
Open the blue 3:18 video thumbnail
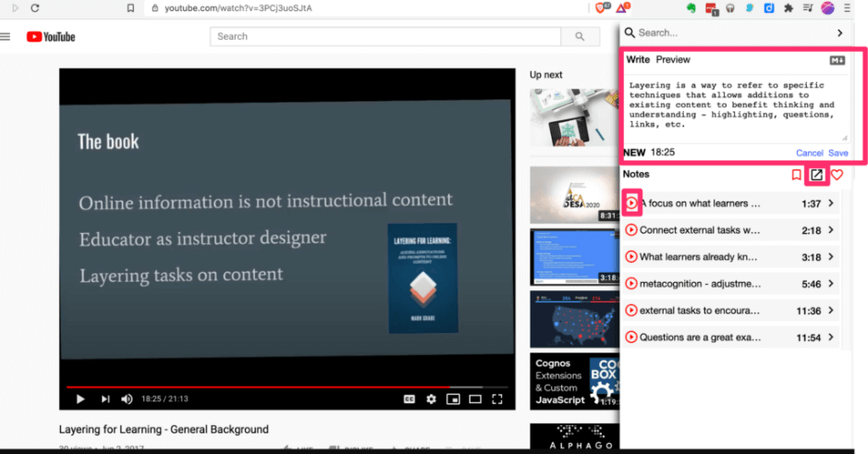coord(574,257)
